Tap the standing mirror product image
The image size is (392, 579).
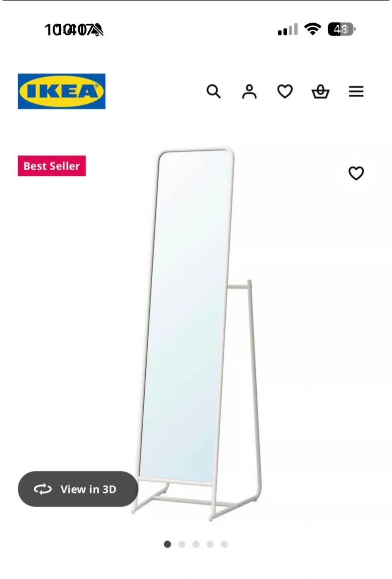pos(197,334)
